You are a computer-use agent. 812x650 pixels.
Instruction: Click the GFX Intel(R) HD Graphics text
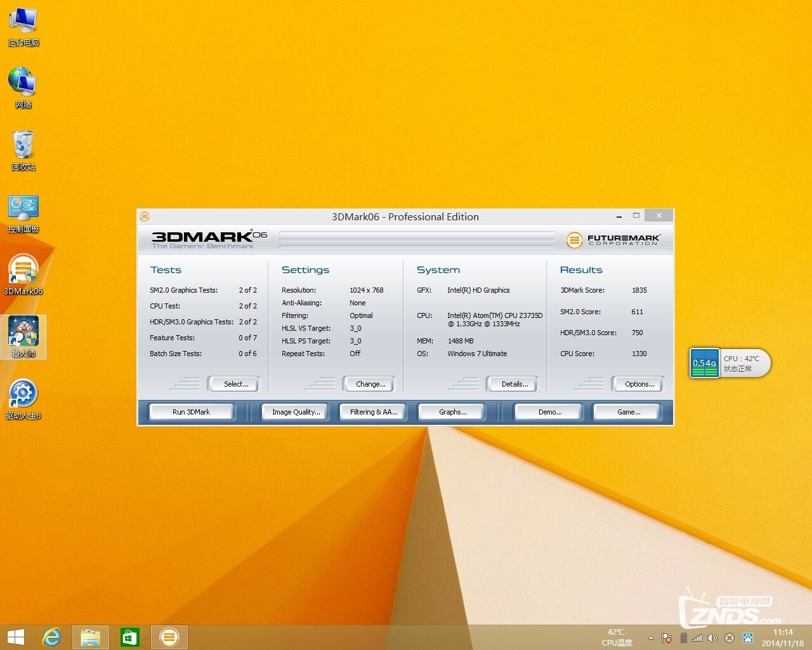(x=478, y=290)
